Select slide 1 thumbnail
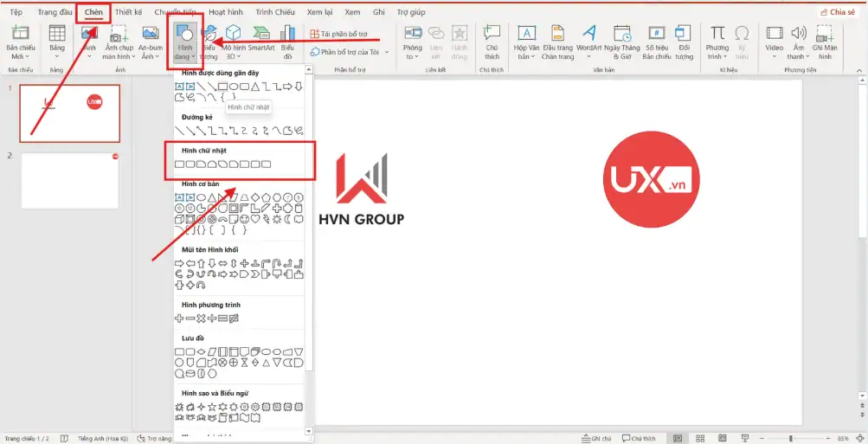The image size is (868, 444). click(x=70, y=113)
